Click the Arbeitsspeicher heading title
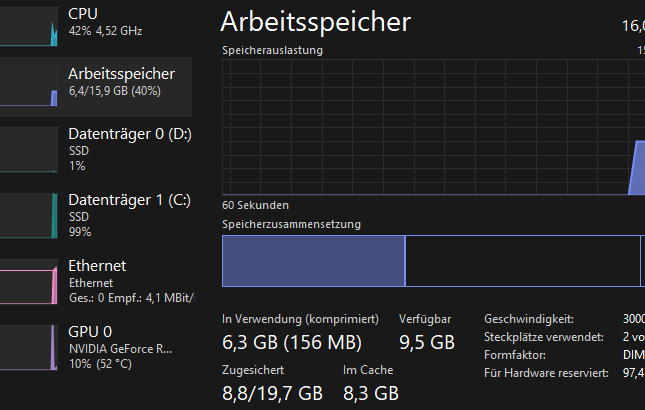Image resolution: width=645 pixels, height=410 pixels. click(x=316, y=21)
